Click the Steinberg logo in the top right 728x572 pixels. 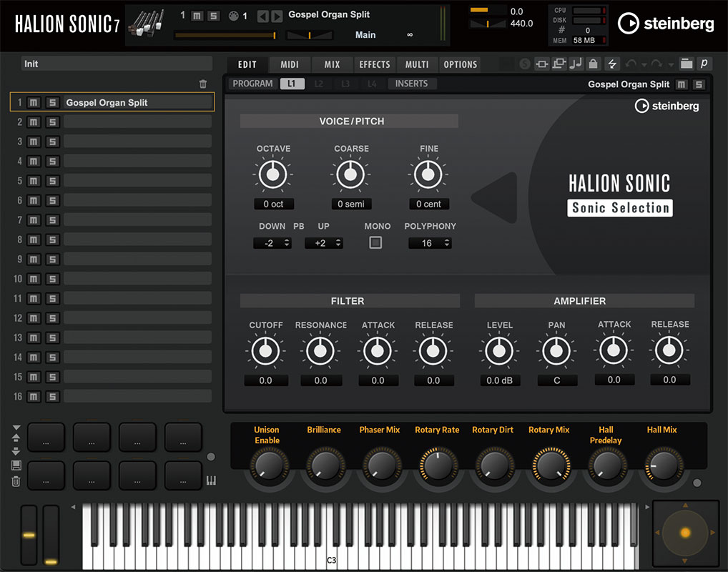click(x=666, y=23)
